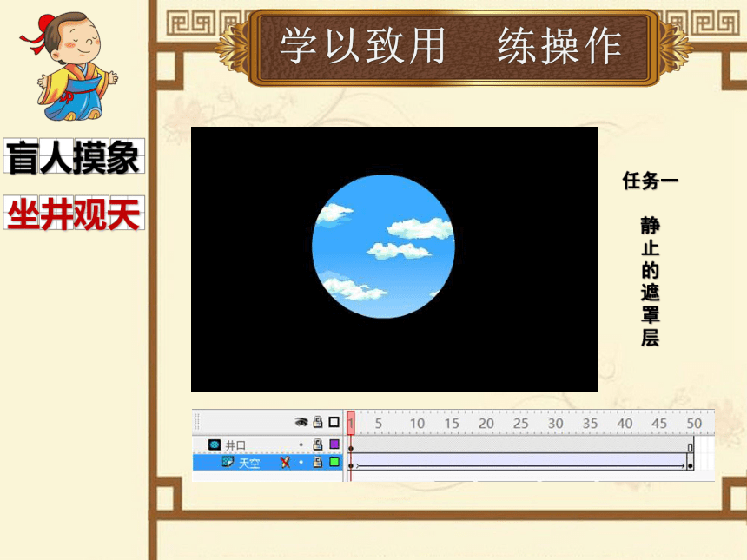Click the mask layer icon beside 井口
The height and width of the screenshot is (560, 747).
[215, 445]
